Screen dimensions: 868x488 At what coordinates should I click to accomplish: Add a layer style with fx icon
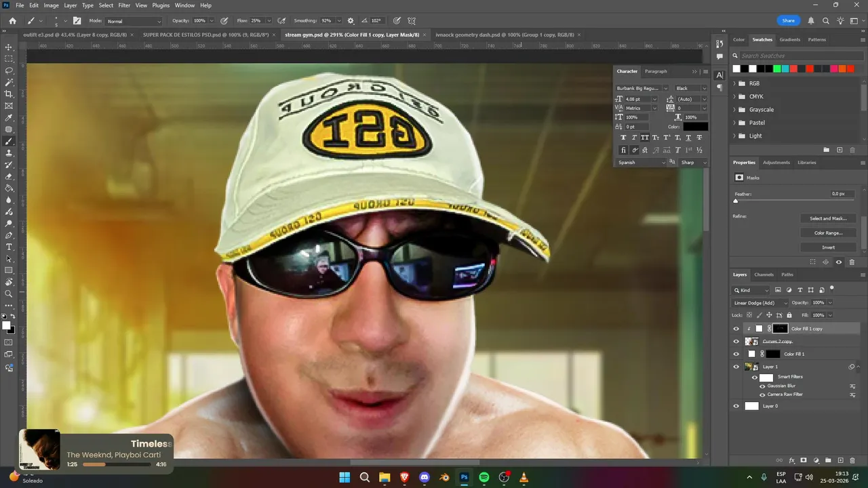(x=791, y=461)
